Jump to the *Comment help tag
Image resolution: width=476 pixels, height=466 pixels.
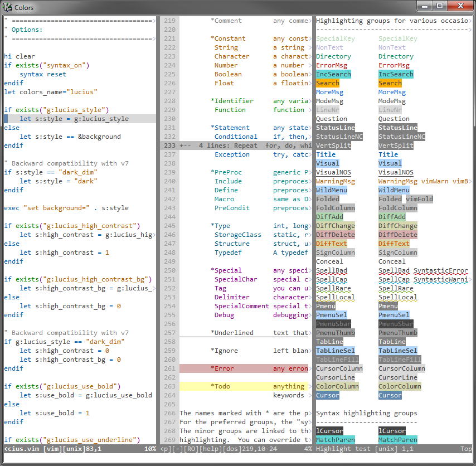tap(226, 21)
